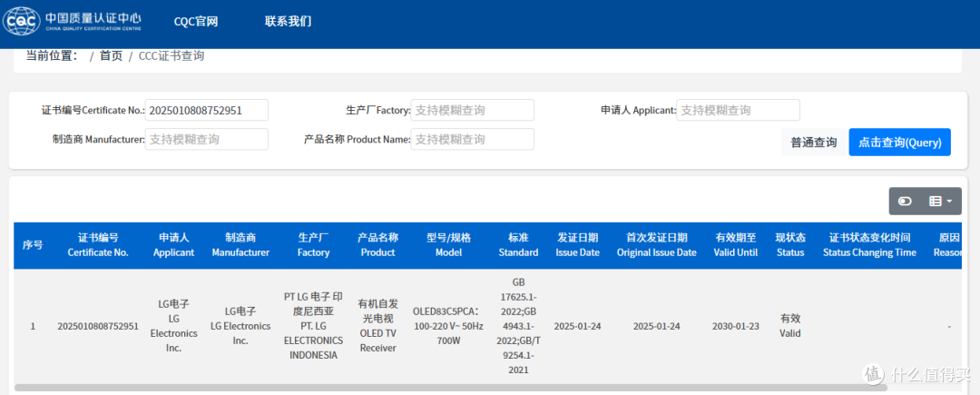This screenshot has width=980, height=395.
Task: Click the 2030-01-23 valid until cell
Action: pyautogui.click(x=736, y=326)
